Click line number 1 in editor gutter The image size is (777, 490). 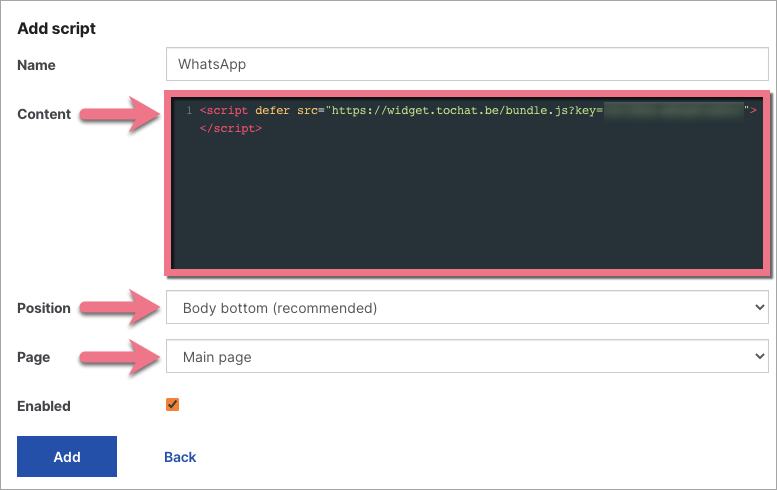tap(189, 110)
